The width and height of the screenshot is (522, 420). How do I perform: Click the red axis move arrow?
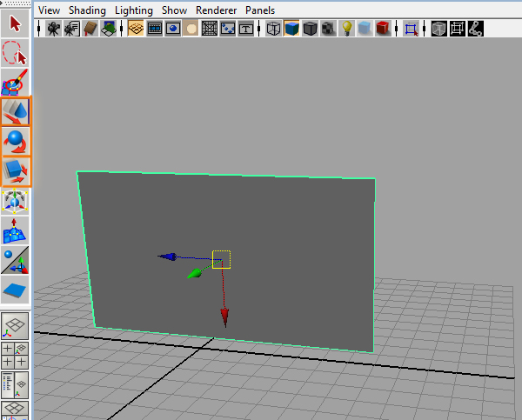(224, 317)
